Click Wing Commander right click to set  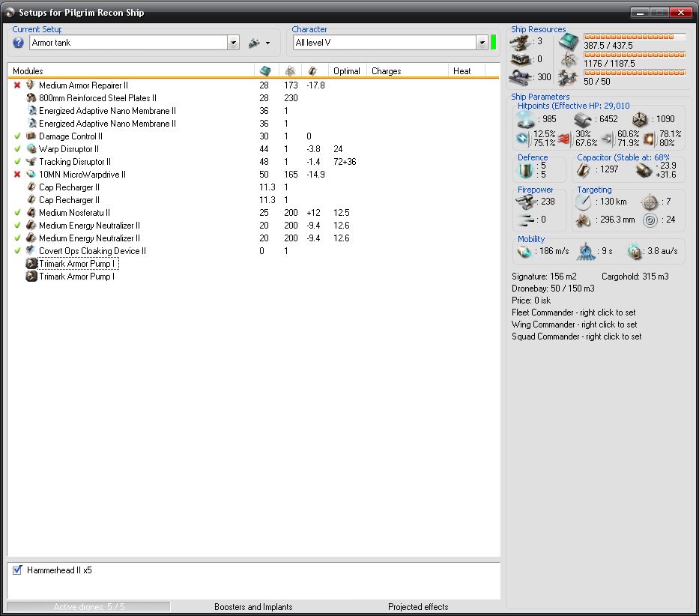tap(574, 324)
